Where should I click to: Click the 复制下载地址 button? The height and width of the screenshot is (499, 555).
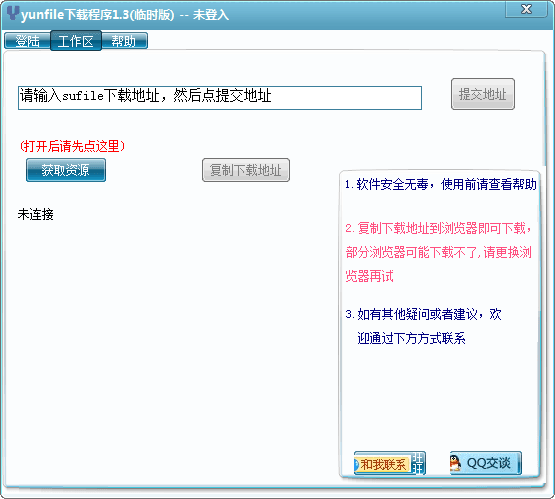pos(246,170)
